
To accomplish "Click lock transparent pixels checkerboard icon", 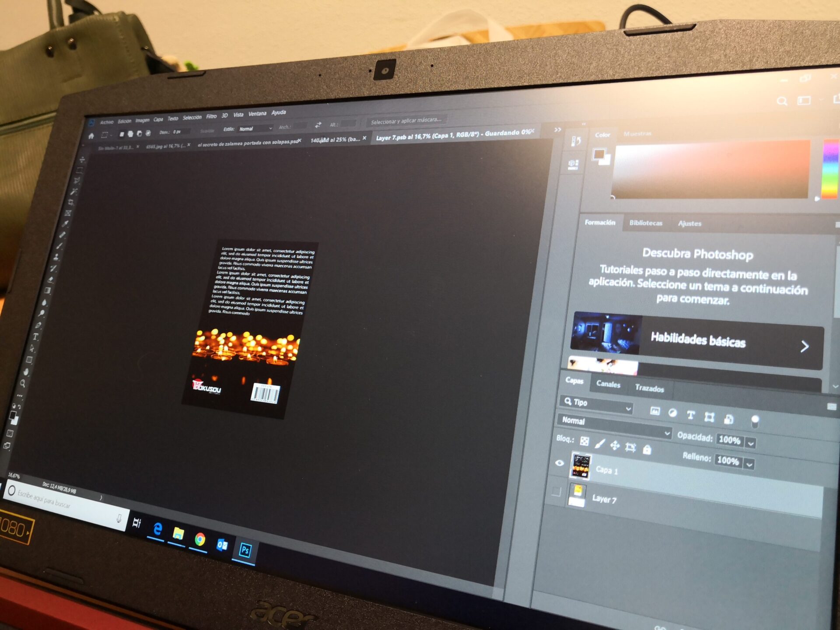I will coord(584,441).
